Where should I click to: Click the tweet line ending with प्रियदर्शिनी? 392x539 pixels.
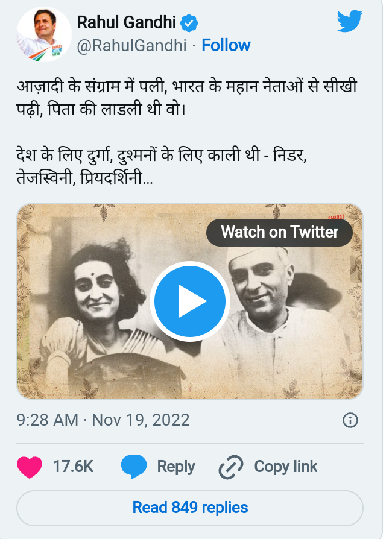point(84,179)
